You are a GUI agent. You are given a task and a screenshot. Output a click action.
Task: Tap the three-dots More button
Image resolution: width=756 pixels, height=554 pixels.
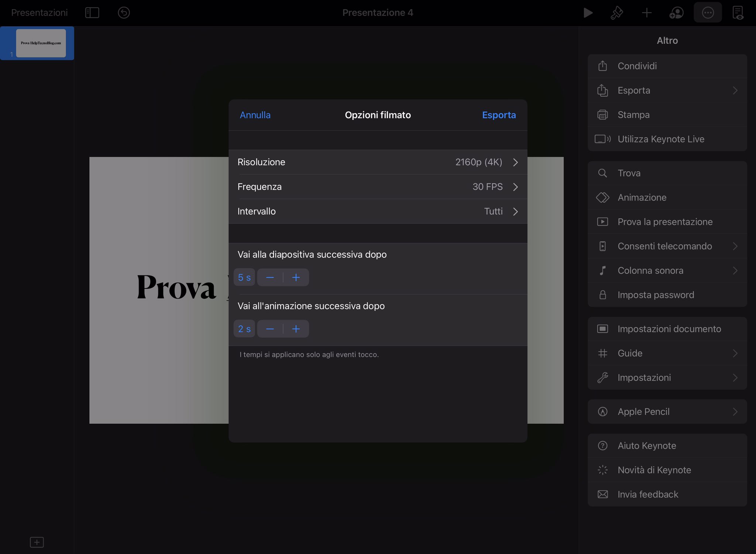point(707,13)
